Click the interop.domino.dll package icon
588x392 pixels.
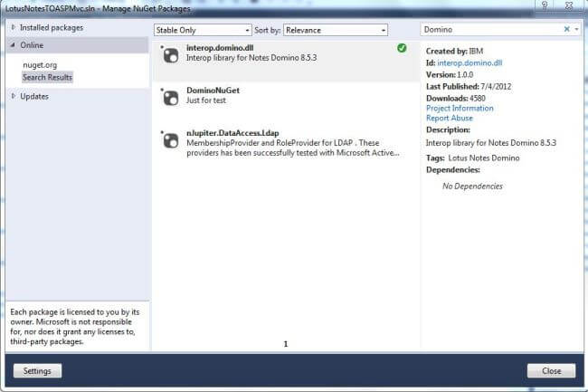[x=171, y=55]
